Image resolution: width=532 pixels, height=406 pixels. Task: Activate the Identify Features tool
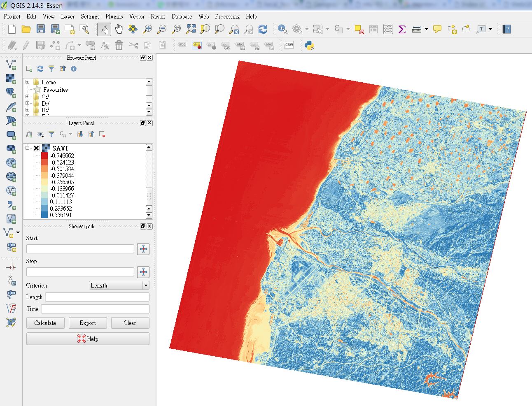(x=282, y=29)
